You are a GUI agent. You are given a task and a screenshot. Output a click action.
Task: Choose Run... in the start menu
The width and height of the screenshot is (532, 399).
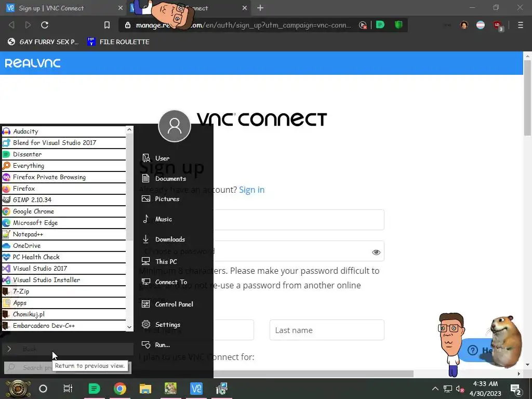(x=156, y=345)
